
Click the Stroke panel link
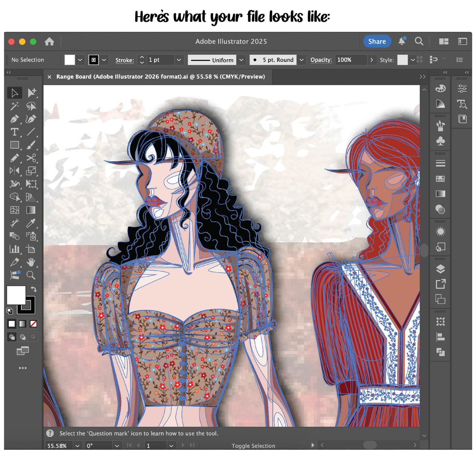[x=125, y=60]
